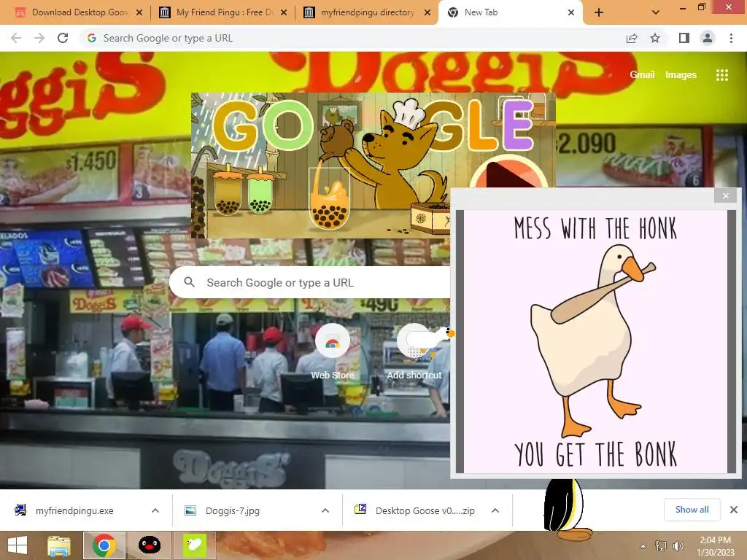Bookmark this tab with the star icon
This screenshot has width=747, height=560.
pyautogui.click(x=655, y=38)
